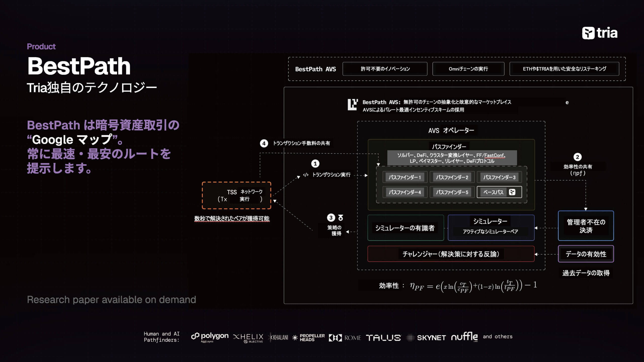Screen dimensions: 644x362
Task: Select the パスファインダー1 box
Action: pos(405,177)
